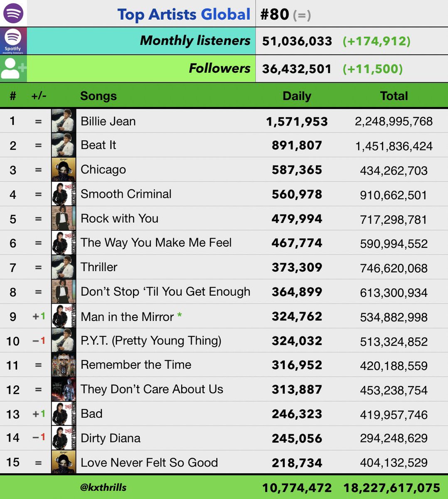Select the Man in the Mirror title
This screenshot has width=448, height=499.
[x=127, y=316]
